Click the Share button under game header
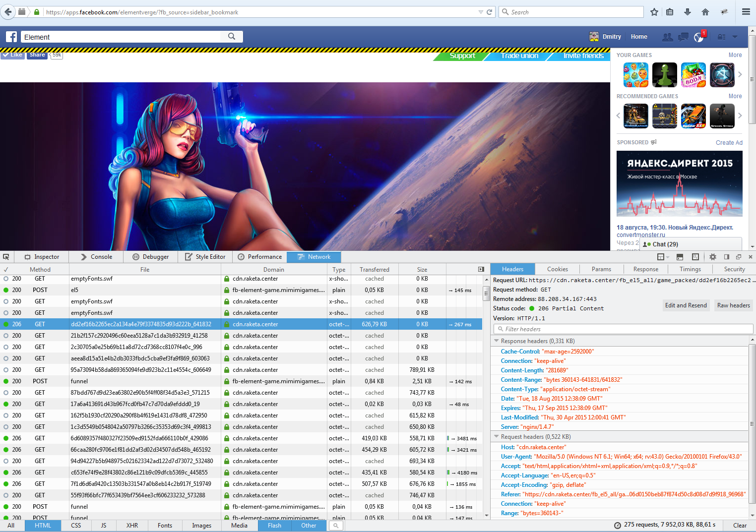Viewport: 756px width, 532px height. 37,55
